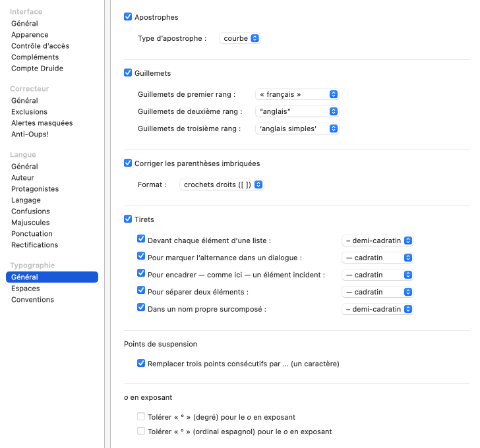Uncheck the Apostrophes checkbox
This screenshot has width=480, height=448.
click(128, 17)
